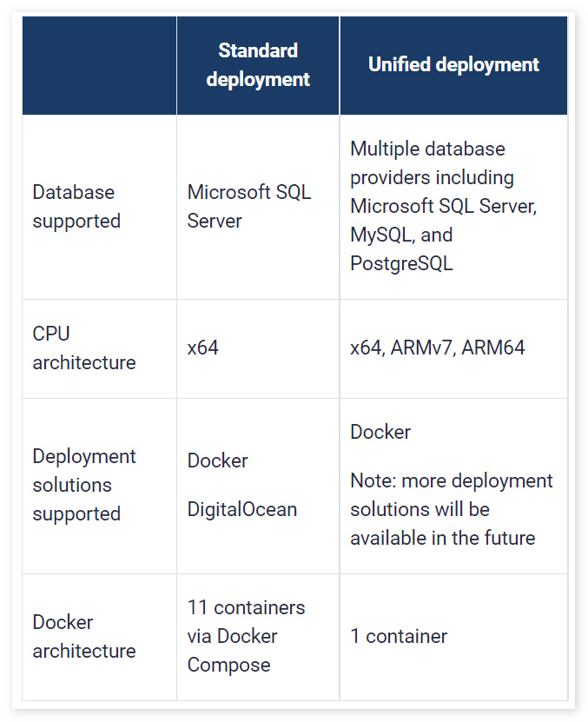The image size is (588, 722).
Task: Select the "Docker architecture" row label
Action: [83, 637]
